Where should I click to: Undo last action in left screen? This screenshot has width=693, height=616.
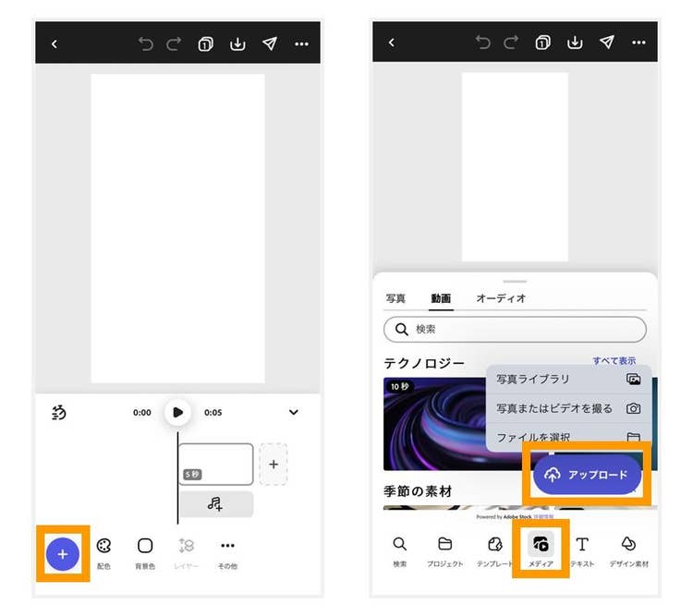[x=145, y=43]
